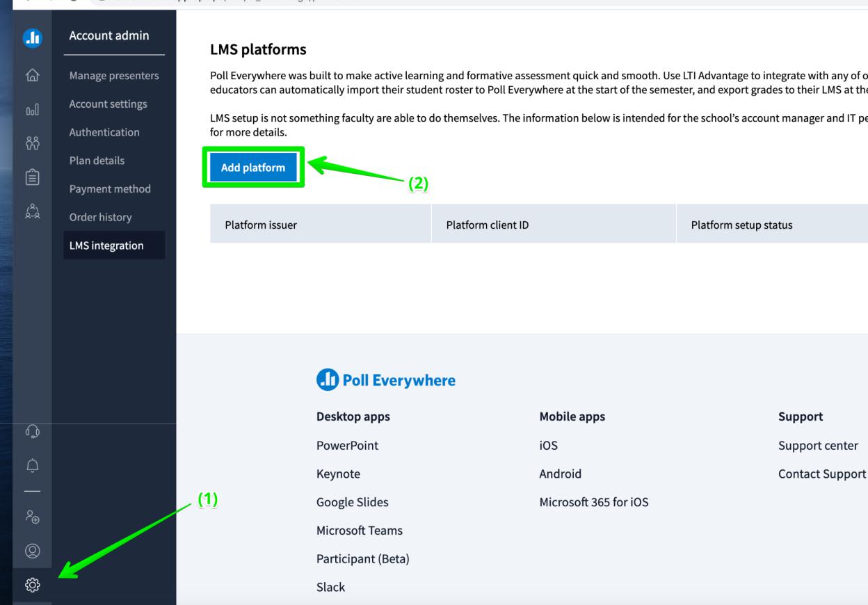Open the Microsoft Teams link
Viewport: 868px width, 605px height.
coord(360,531)
